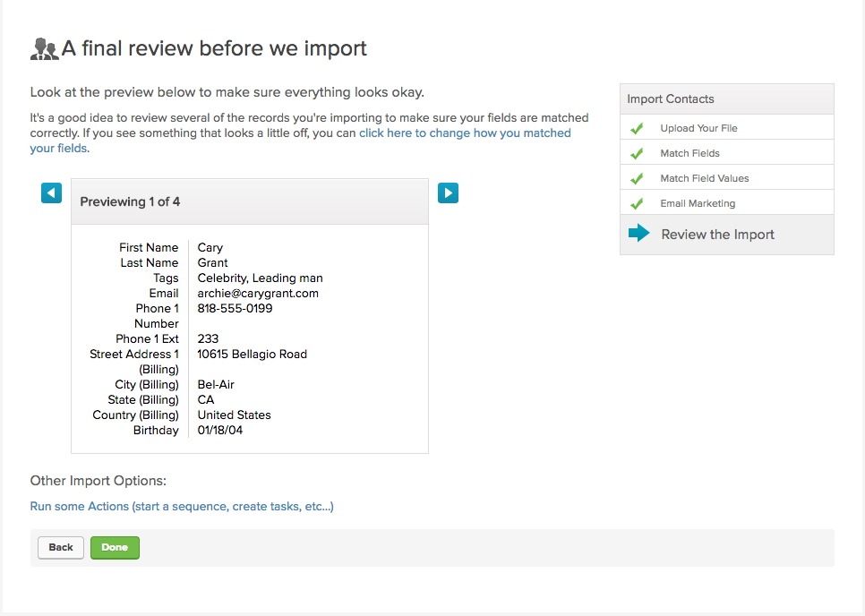This screenshot has height=616, width=865.
Task: Click the Phone 1 Ext field label
Action: [147, 338]
